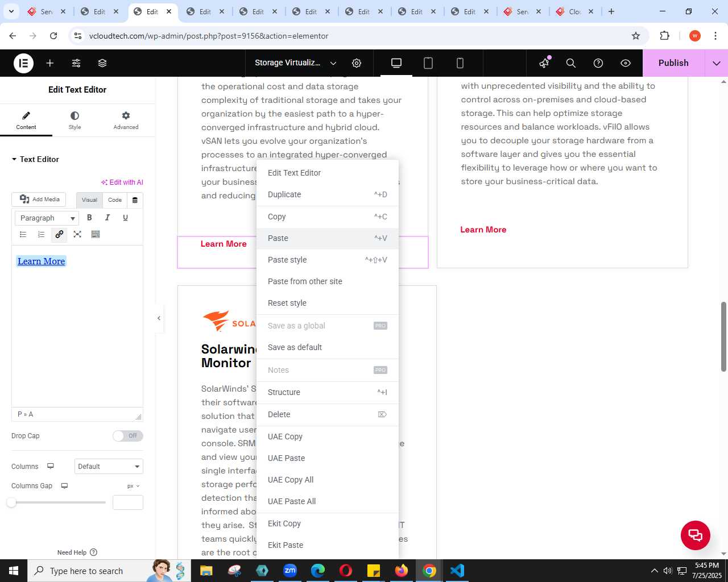Switch to the Style tab

[x=75, y=120]
